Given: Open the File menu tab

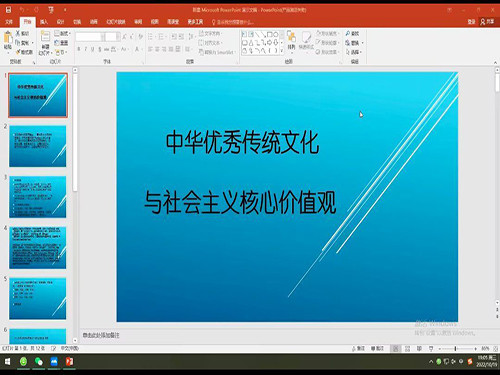Looking at the screenshot, I should [x=9, y=22].
